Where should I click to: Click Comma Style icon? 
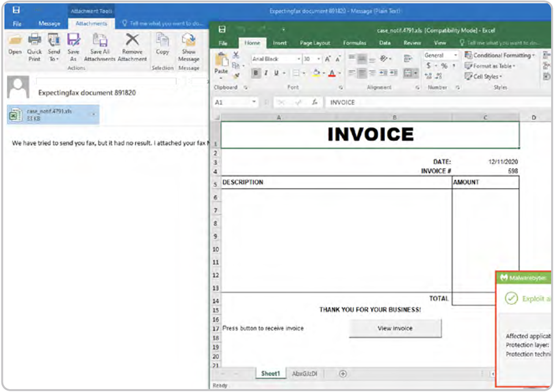[x=454, y=66]
